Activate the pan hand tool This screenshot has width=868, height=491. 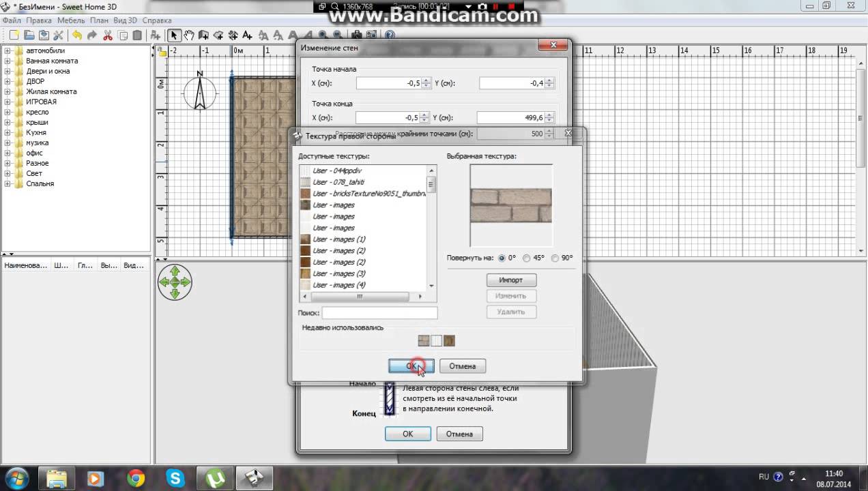point(189,35)
